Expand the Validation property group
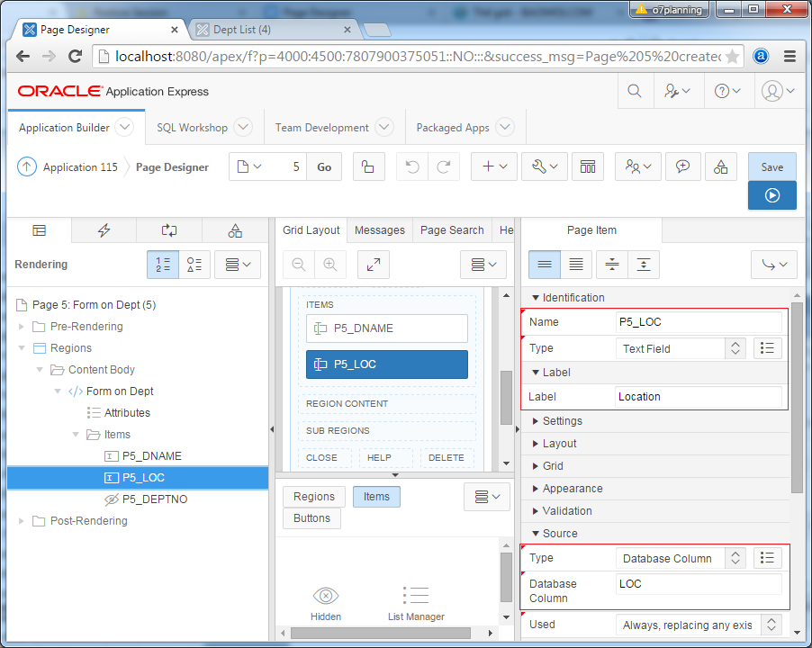The image size is (812, 648). pyautogui.click(x=536, y=511)
